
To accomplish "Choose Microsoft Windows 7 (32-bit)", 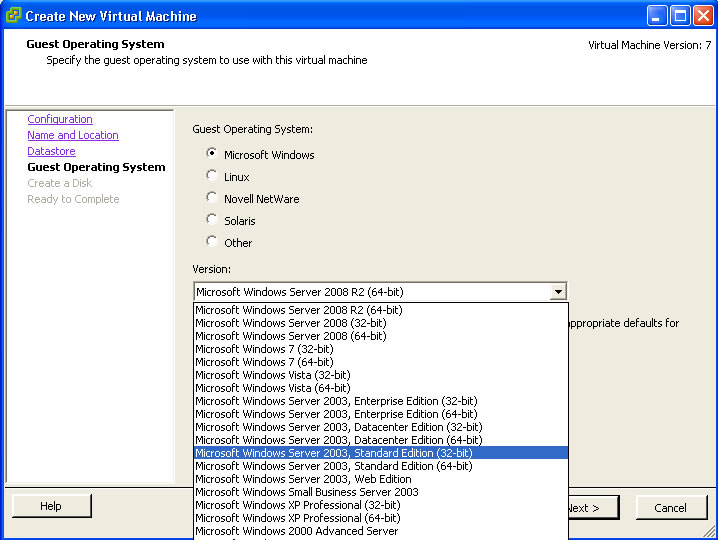I will point(381,349).
